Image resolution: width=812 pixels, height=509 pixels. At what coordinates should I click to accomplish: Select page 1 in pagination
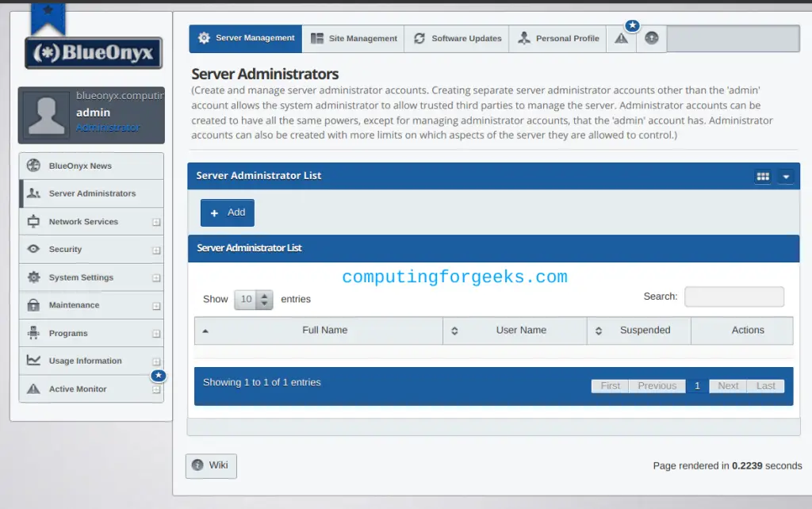pos(697,386)
